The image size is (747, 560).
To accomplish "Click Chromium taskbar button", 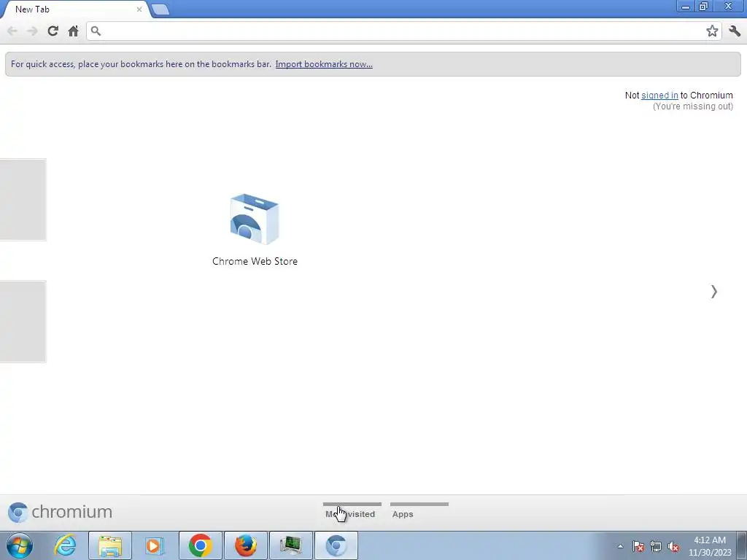I will pyautogui.click(x=336, y=545).
